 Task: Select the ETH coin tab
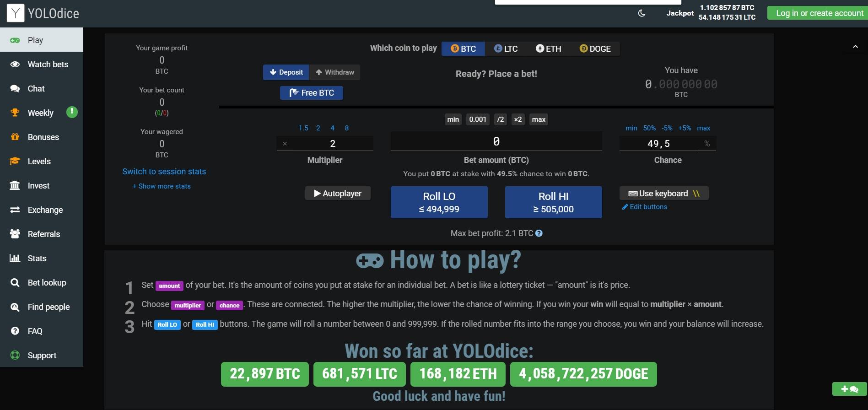[548, 49]
